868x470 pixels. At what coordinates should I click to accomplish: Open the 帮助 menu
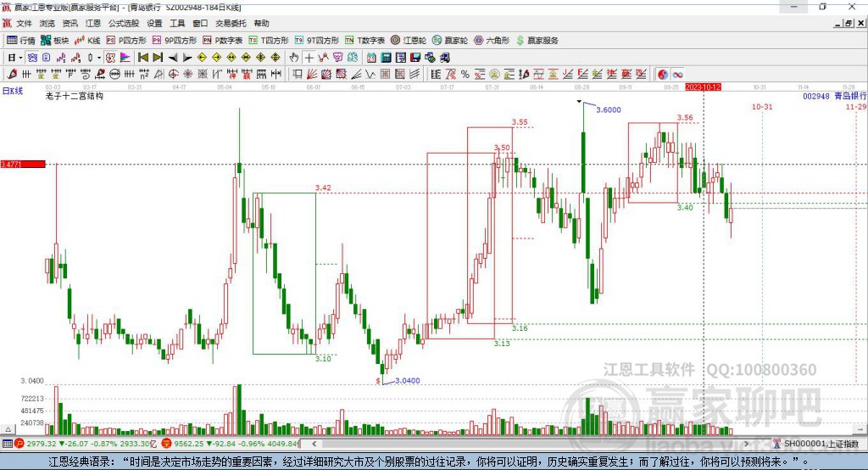click(x=261, y=23)
